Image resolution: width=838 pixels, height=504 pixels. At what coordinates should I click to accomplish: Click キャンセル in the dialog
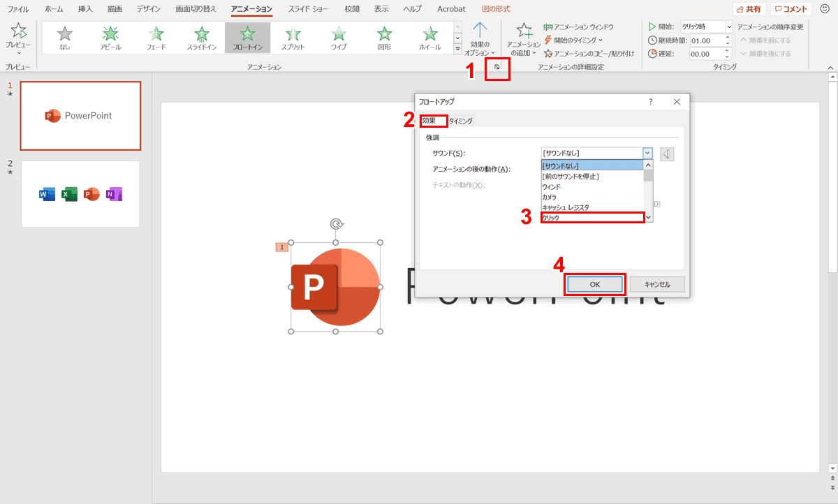coord(657,284)
